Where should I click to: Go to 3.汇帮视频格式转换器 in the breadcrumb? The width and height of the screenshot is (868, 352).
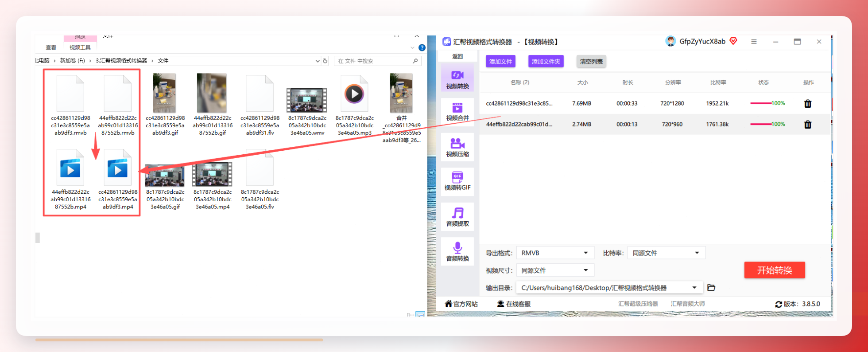[121, 61]
